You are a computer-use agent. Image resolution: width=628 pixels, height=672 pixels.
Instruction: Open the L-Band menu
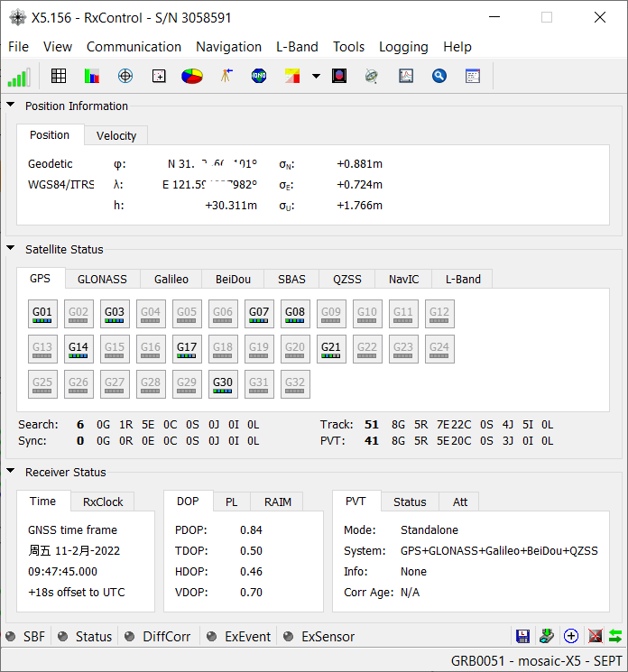click(x=297, y=47)
